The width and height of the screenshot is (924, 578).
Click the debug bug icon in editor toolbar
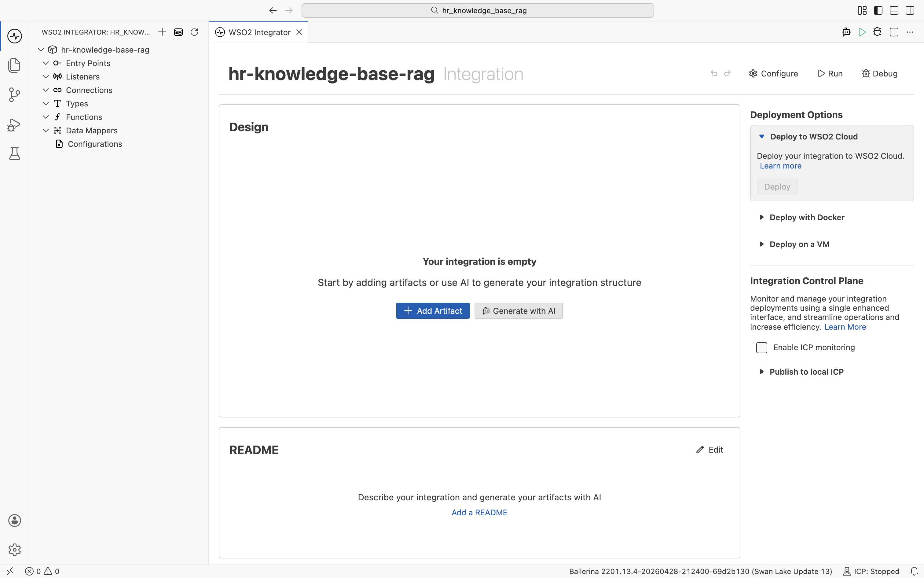pyautogui.click(x=878, y=32)
